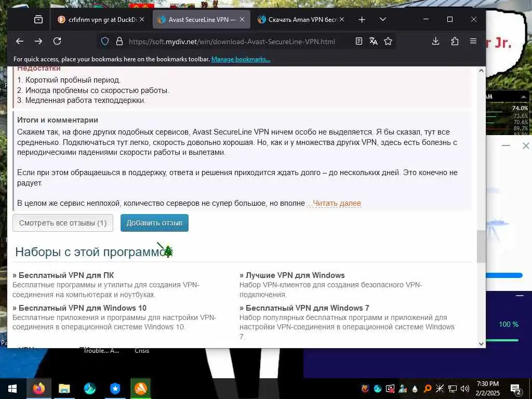Close the Скачать Aman VPN tab
The width and height of the screenshot is (532, 399).
tap(342, 19)
